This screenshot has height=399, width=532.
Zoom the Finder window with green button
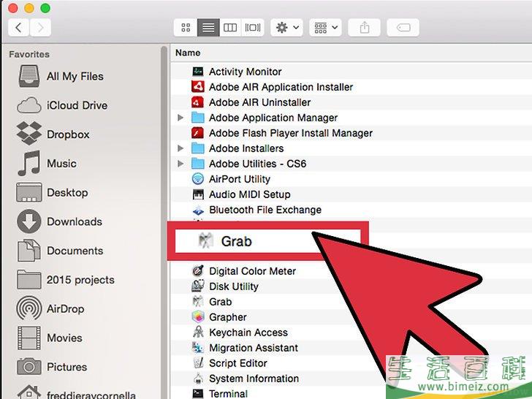(x=45, y=8)
